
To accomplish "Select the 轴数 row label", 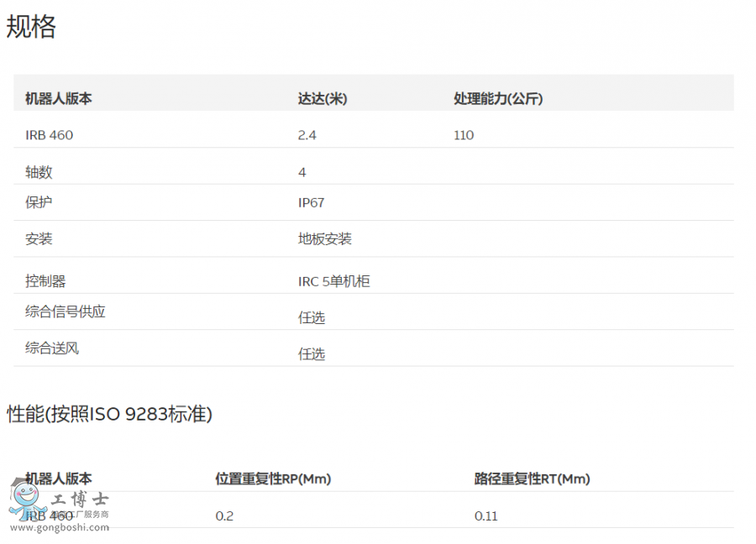I will [39, 172].
